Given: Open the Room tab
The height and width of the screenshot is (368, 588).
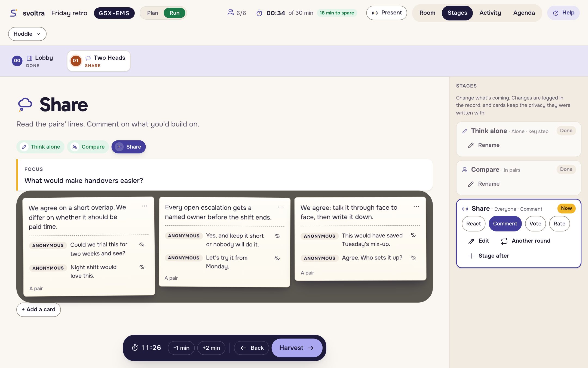Looking at the screenshot, I should pyautogui.click(x=427, y=13).
